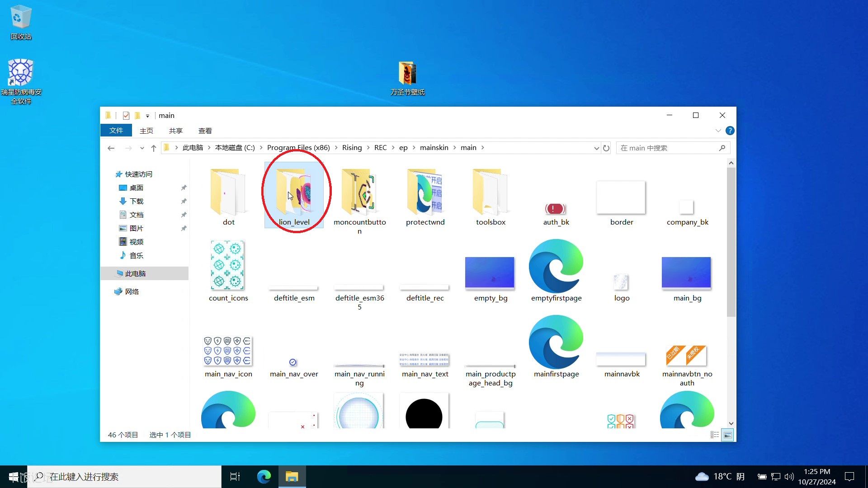This screenshot has height=488, width=868.
Task: Go up one folder level
Action: 154,148
